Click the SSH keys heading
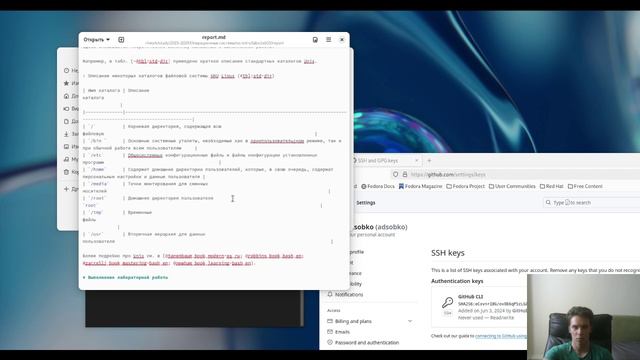Screen dimensions: 640x360 click(448, 253)
